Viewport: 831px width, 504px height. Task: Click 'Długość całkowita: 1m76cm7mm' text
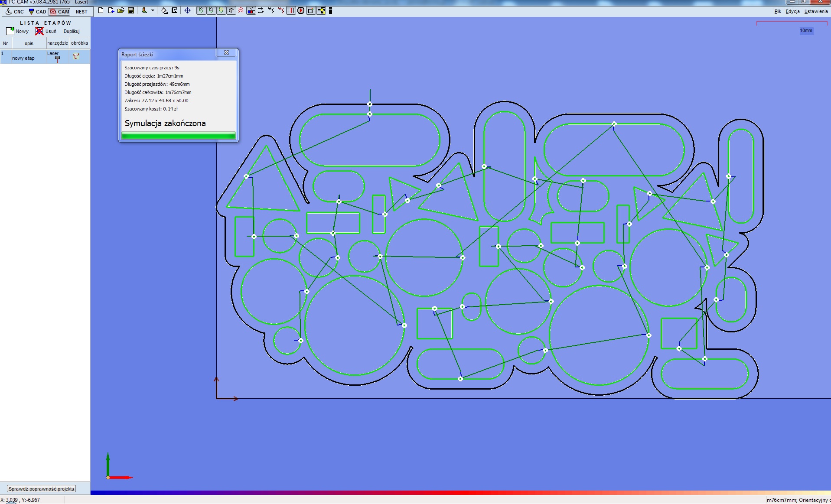pos(158,92)
